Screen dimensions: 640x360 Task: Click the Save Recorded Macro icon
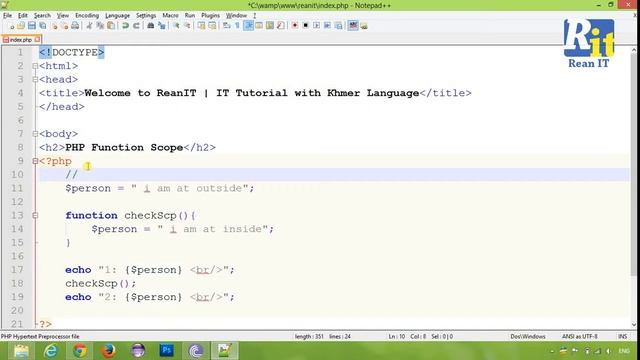click(x=338, y=26)
